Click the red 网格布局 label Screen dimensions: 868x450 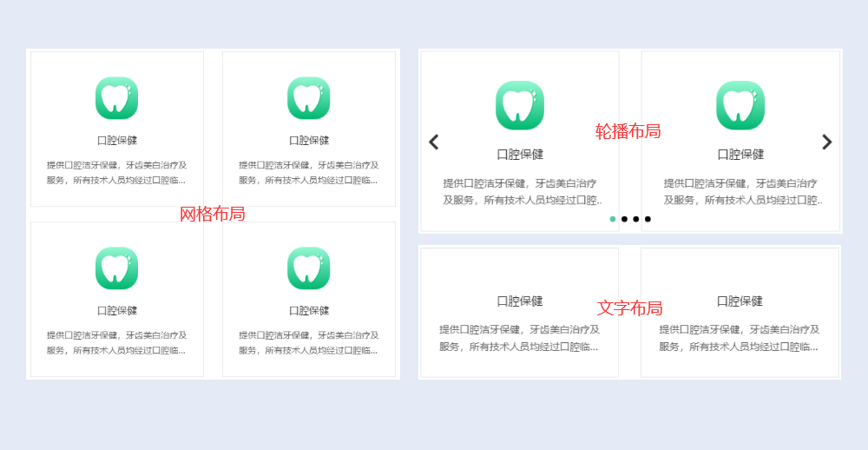click(x=213, y=215)
